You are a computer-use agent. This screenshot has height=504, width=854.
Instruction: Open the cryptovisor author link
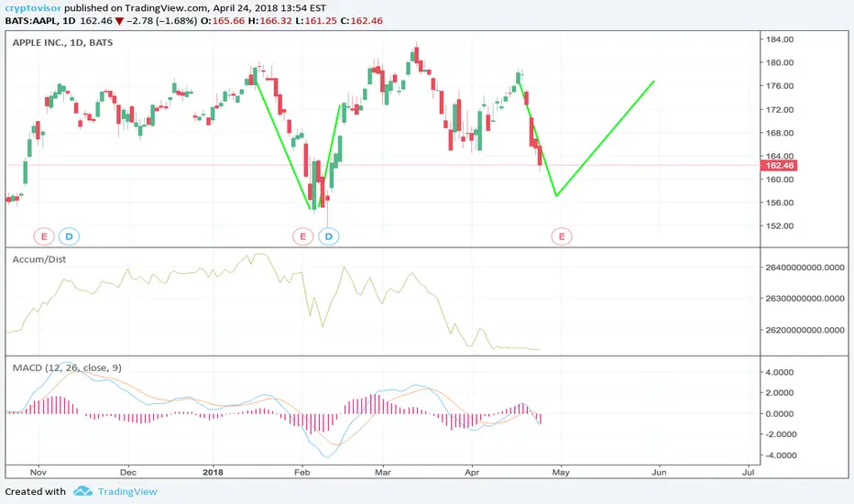[x=33, y=8]
